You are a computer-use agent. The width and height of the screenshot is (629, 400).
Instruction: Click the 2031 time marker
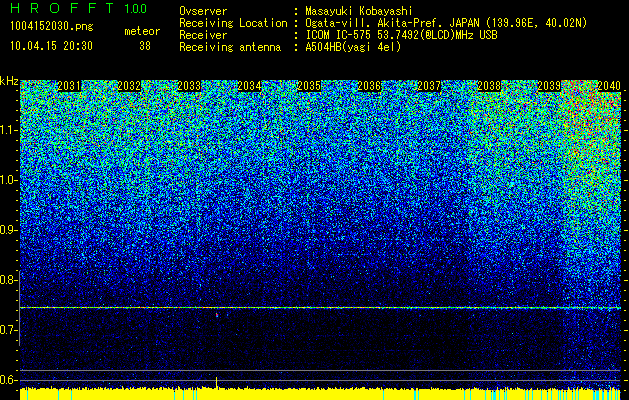pyautogui.click(x=69, y=86)
